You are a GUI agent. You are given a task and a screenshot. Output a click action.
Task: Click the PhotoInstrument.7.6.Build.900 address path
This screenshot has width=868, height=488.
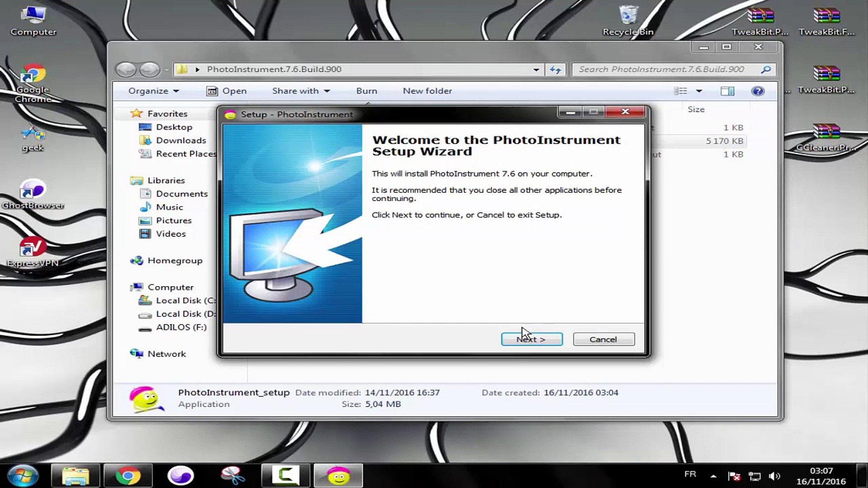click(274, 69)
